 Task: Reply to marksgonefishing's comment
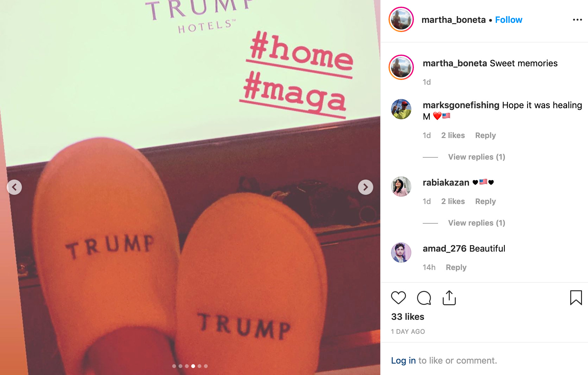[x=485, y=135]
